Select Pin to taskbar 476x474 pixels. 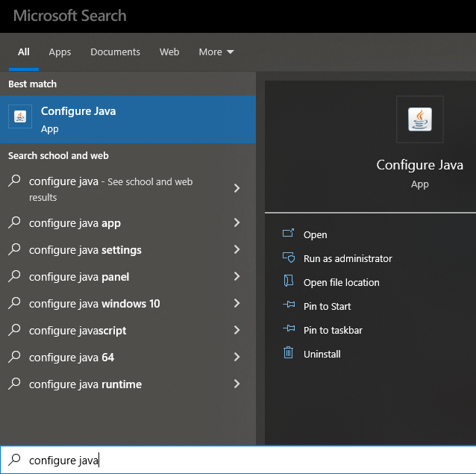pos(333,330)
